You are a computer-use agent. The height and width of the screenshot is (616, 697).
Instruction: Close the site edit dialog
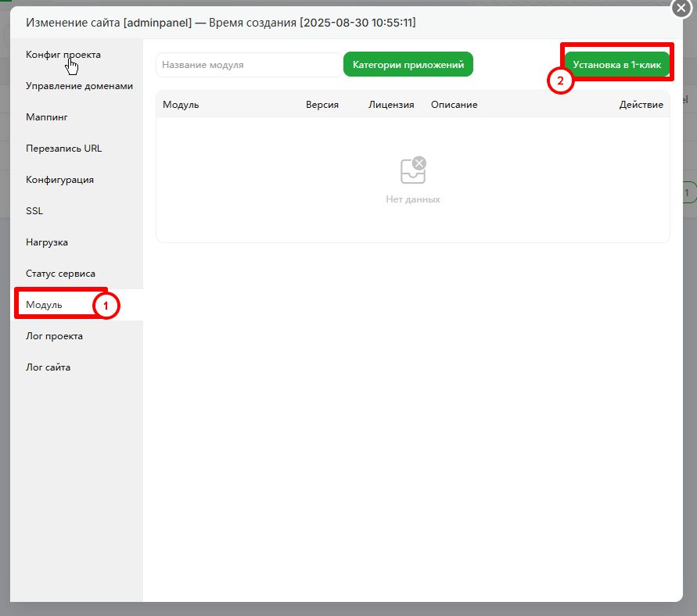681,8
